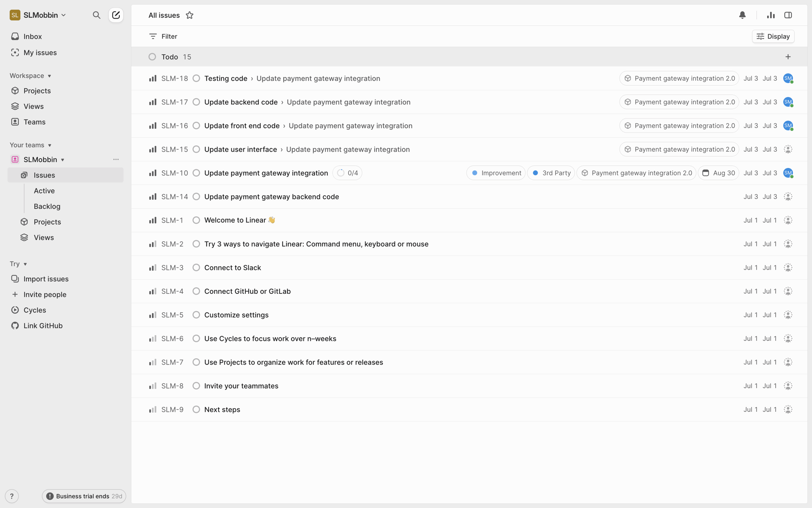Screen dimensions: 812x508
Task: Set priority icon for SLM-10
Action: pyautogui.click(x=153, y=173)
